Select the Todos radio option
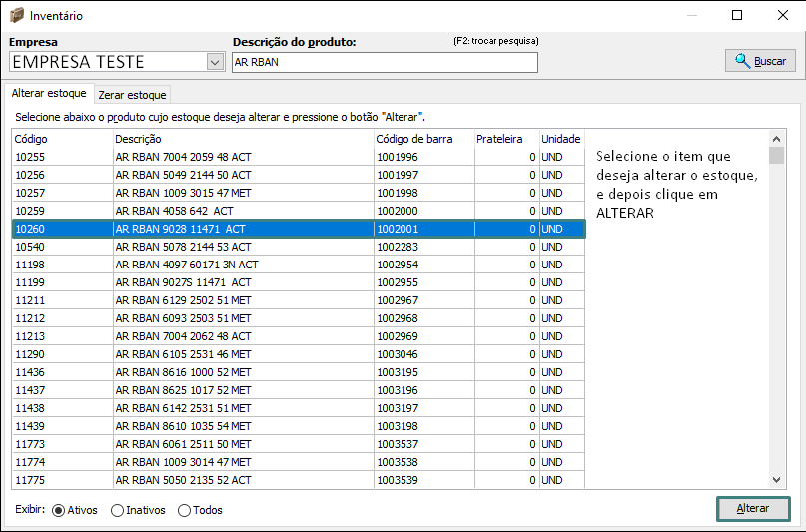806x532 pixels. 184,510
